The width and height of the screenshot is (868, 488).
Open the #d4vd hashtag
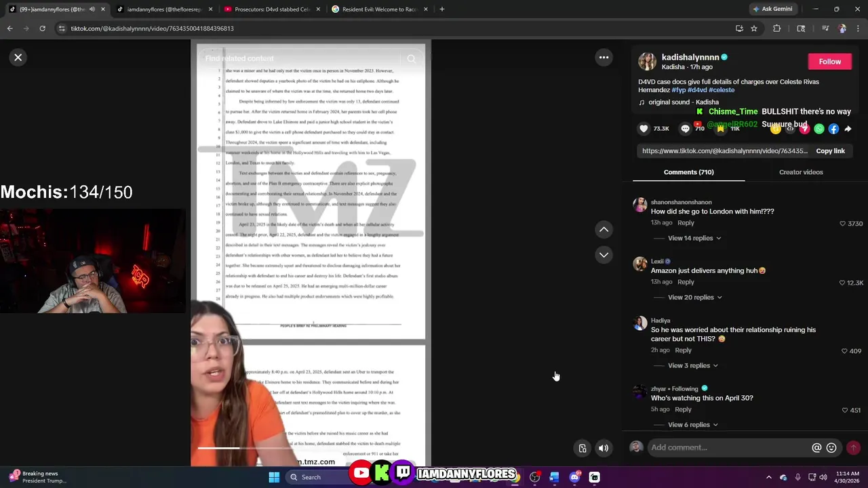coord(696,90)
